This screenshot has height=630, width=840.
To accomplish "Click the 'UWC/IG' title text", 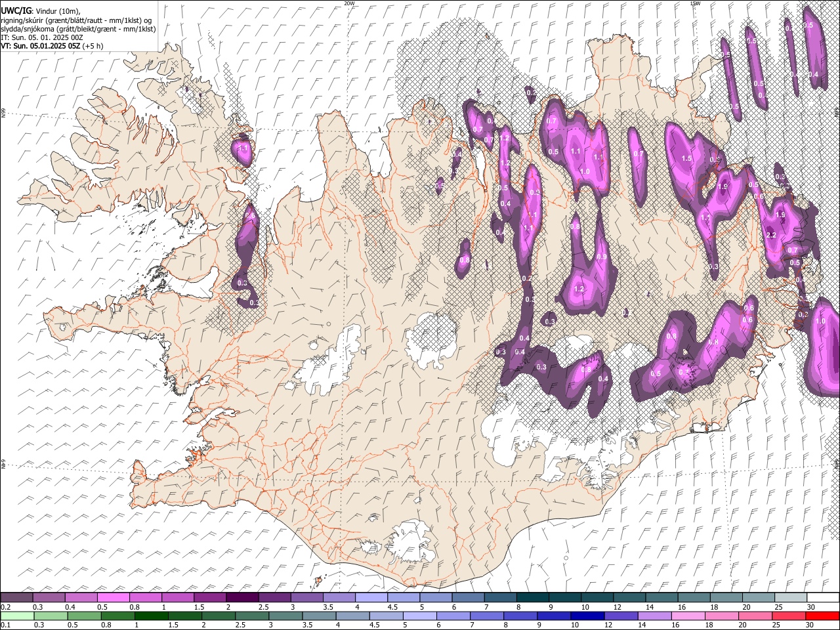I will pyautogui.click(x=15, y=10).
